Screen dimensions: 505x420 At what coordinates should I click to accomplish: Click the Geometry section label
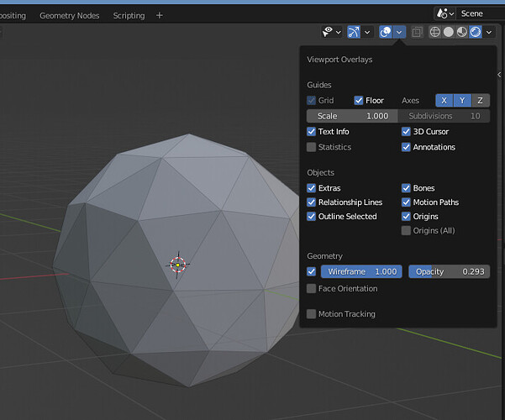[x=324, y=256]
